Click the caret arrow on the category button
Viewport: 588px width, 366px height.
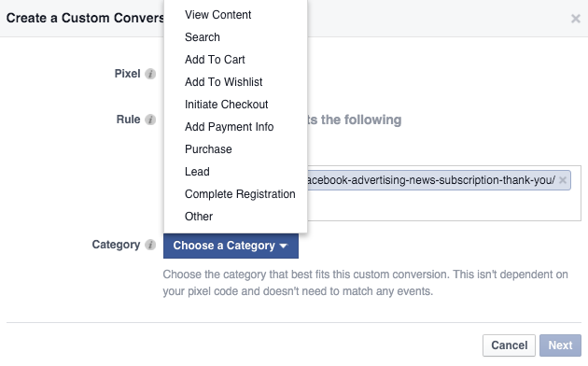click(x=284, y=246)
